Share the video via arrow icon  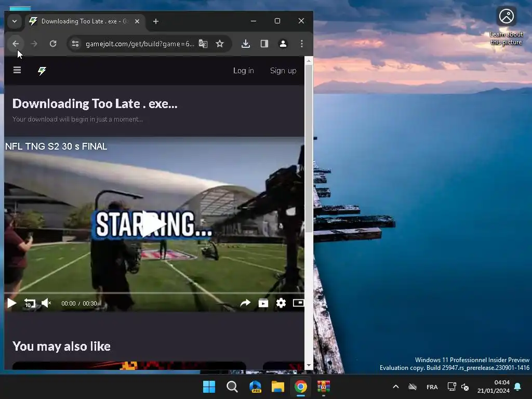click(245, 303)
